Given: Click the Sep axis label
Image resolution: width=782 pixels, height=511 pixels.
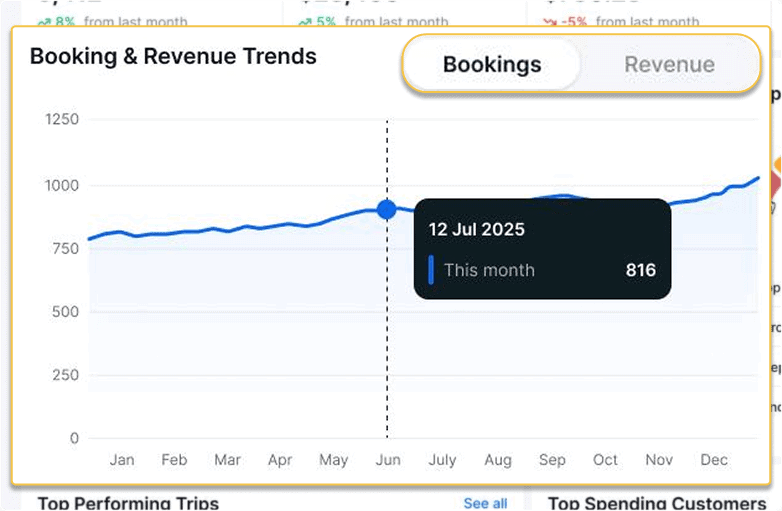Looking at the screenshot, I should tap(552, 460).
